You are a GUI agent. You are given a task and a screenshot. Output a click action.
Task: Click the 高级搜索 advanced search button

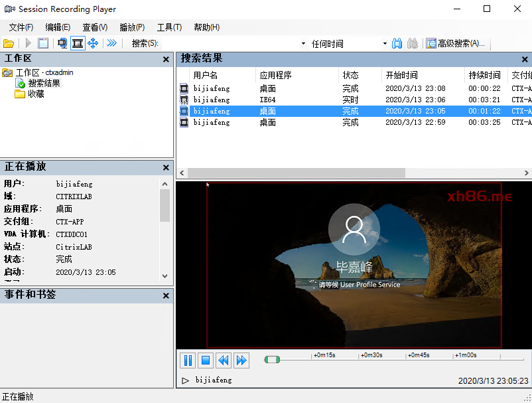455,43
